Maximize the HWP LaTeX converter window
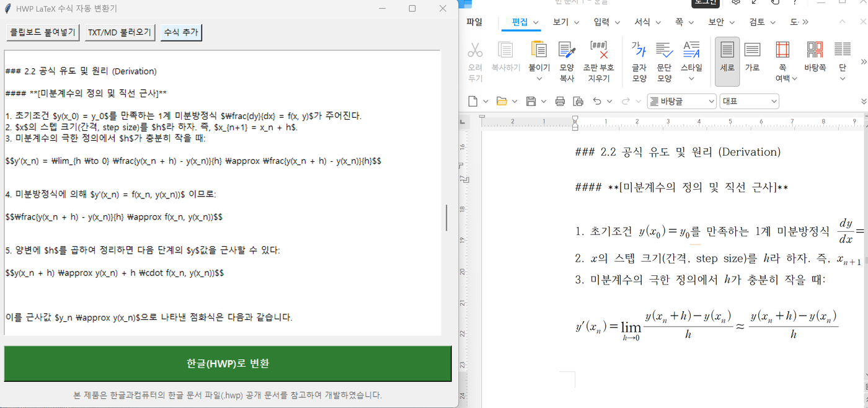 (412, 9)
